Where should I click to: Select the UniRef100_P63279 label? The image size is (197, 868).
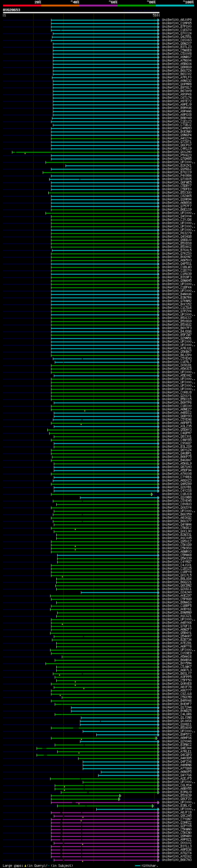177,233
